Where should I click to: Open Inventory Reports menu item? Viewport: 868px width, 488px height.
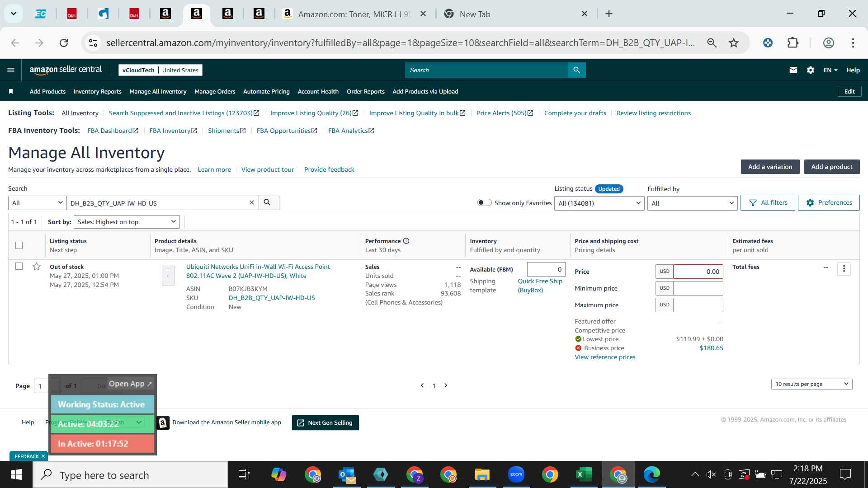click(97, 91)
